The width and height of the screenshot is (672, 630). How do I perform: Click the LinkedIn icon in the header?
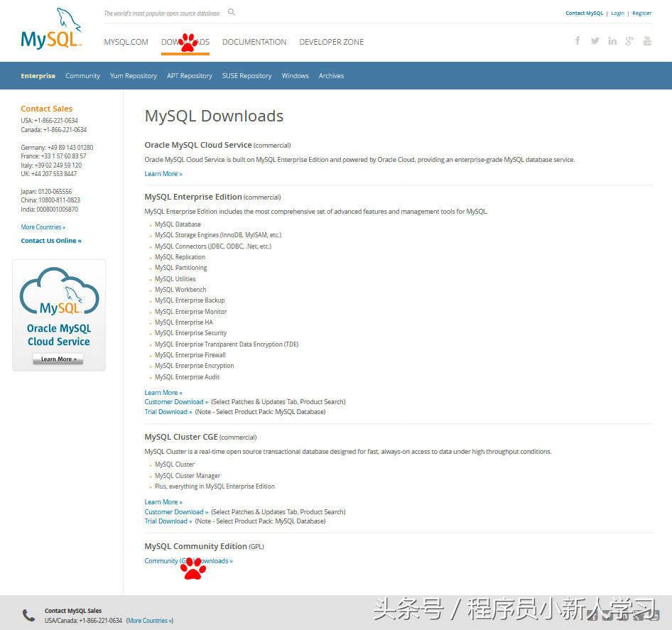click(612, 40)
